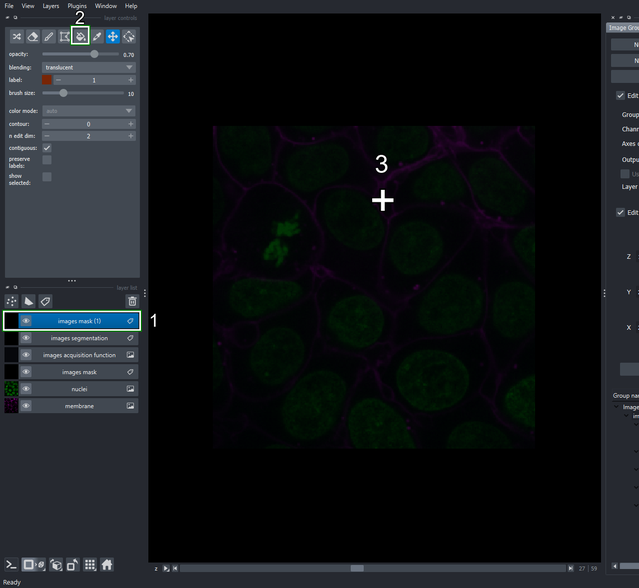
Task: Click the transpose dimensions button
Action: [73, 565]
